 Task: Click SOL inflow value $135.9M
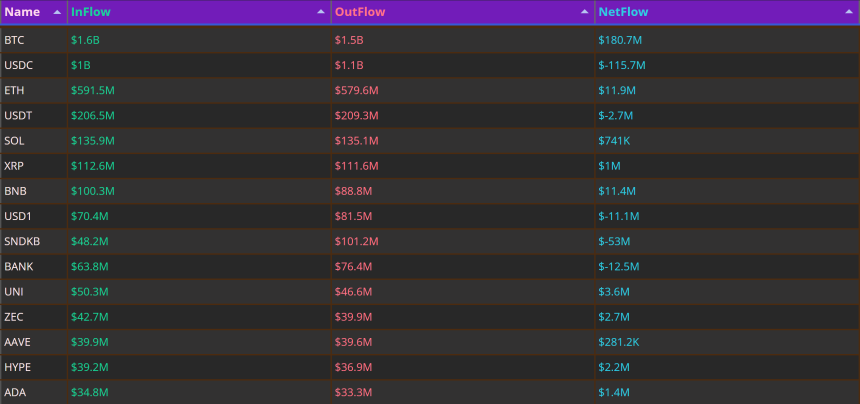(x=93, y=141)
